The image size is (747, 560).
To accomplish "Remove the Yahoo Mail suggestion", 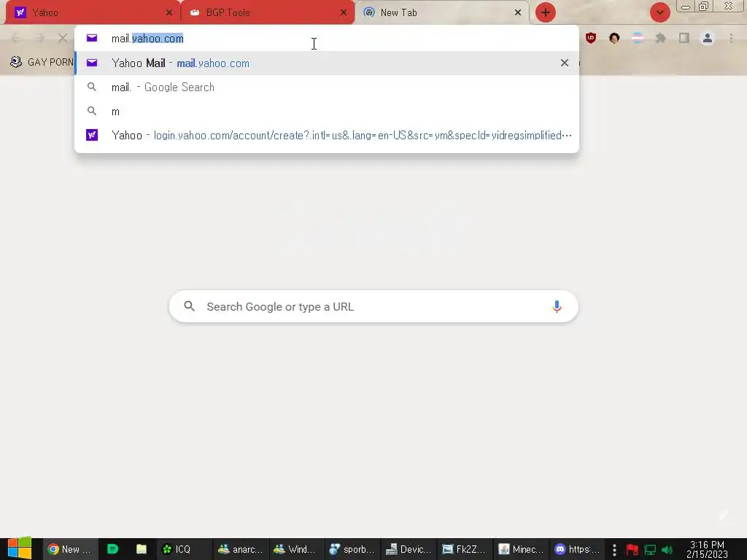I will pyautogui.click(x=565, y=63).
